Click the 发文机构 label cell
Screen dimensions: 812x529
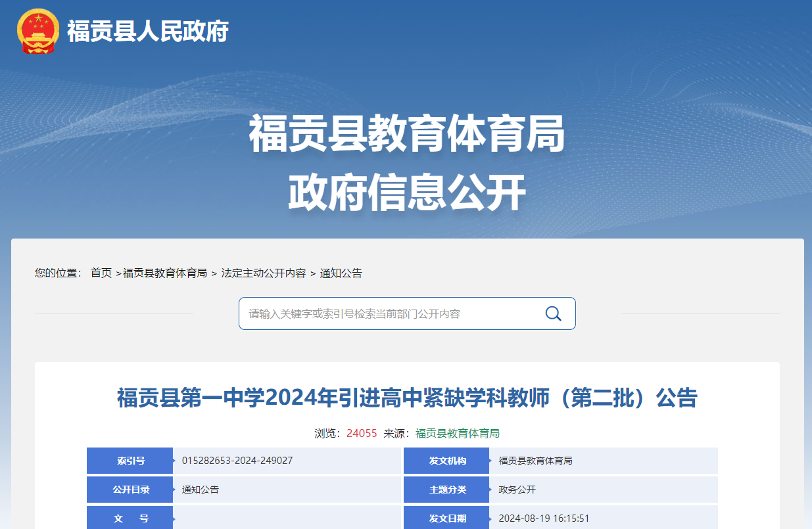point(446,461)
